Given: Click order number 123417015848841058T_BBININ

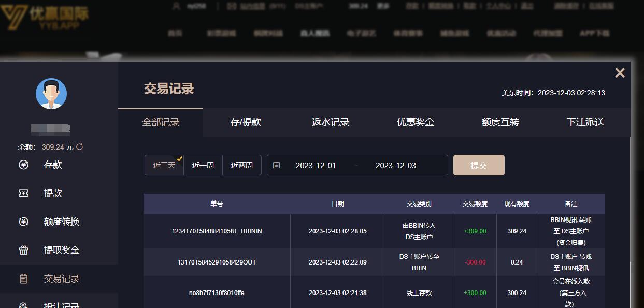Looking at the screenshot, I should pos(217,231).
